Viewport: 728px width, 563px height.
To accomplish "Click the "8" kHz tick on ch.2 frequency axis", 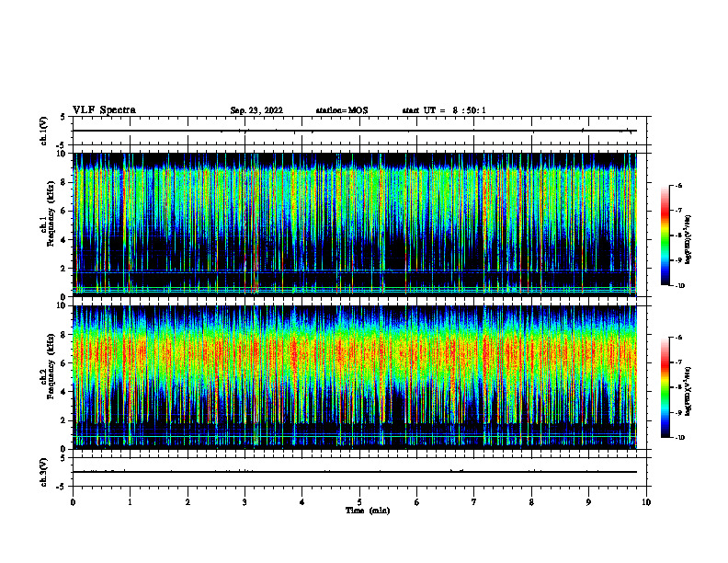I will coord(64,335).
